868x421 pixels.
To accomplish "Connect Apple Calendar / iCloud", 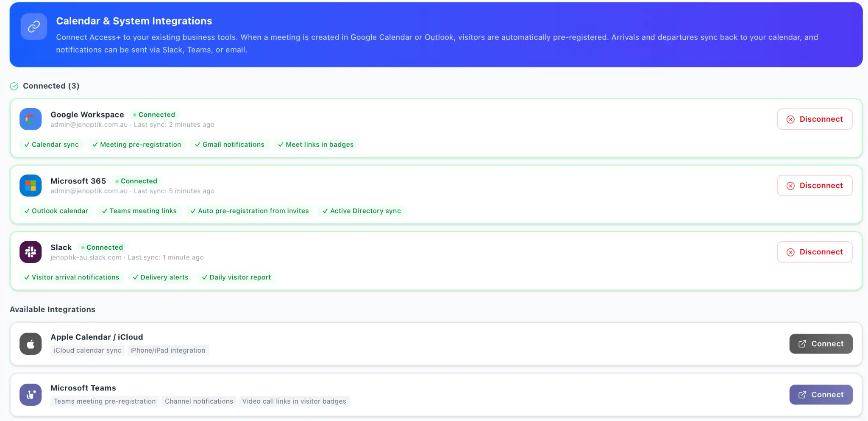I will point(821,344).
